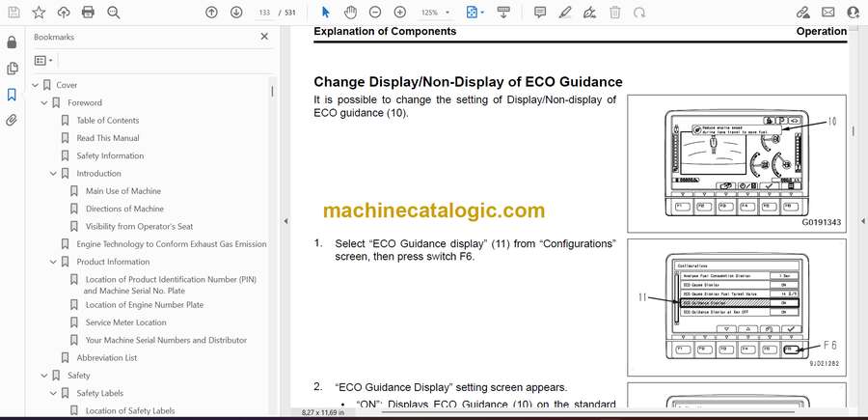Choose the Selection arrow tool
Viewport: 868px width, 420px height.
[x=326, y=13]
